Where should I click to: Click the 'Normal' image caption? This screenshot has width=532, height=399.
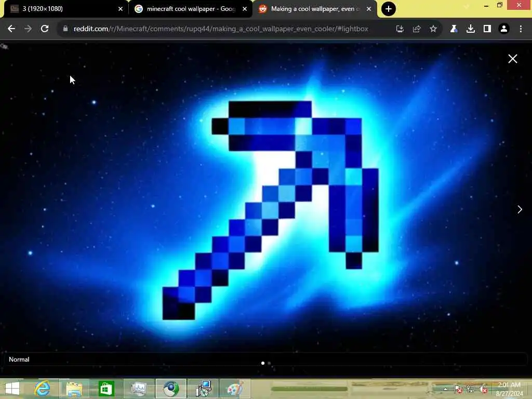pos(19,360)
